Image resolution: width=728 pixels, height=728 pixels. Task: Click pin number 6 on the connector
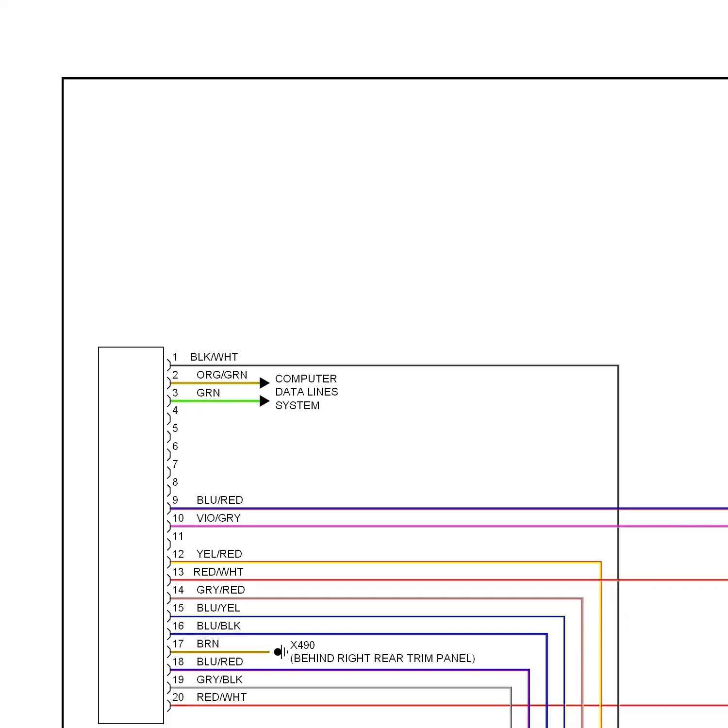coord(175,447)
